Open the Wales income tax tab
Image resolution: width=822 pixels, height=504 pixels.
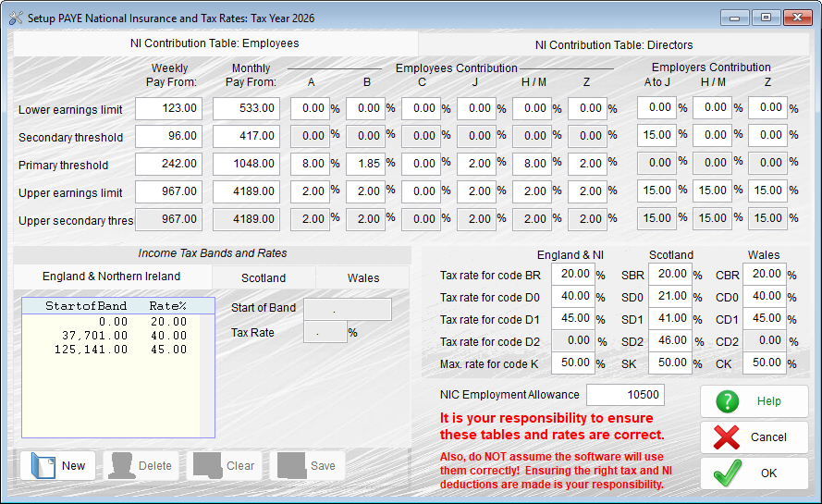[363, 278]
